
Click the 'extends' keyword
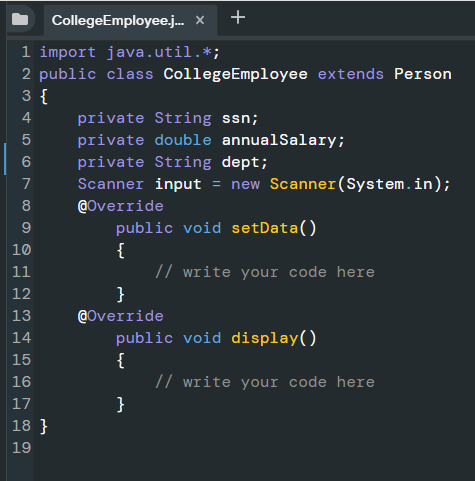[351, 74]
